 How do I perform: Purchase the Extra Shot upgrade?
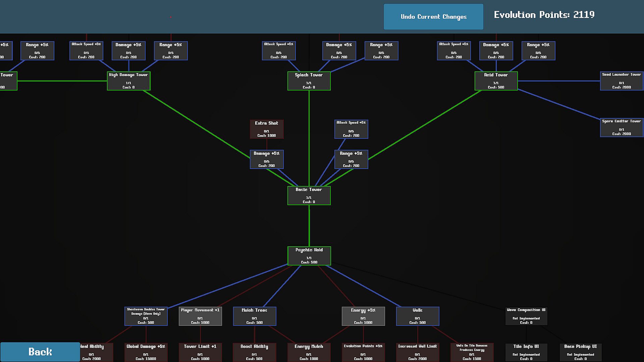267,129
